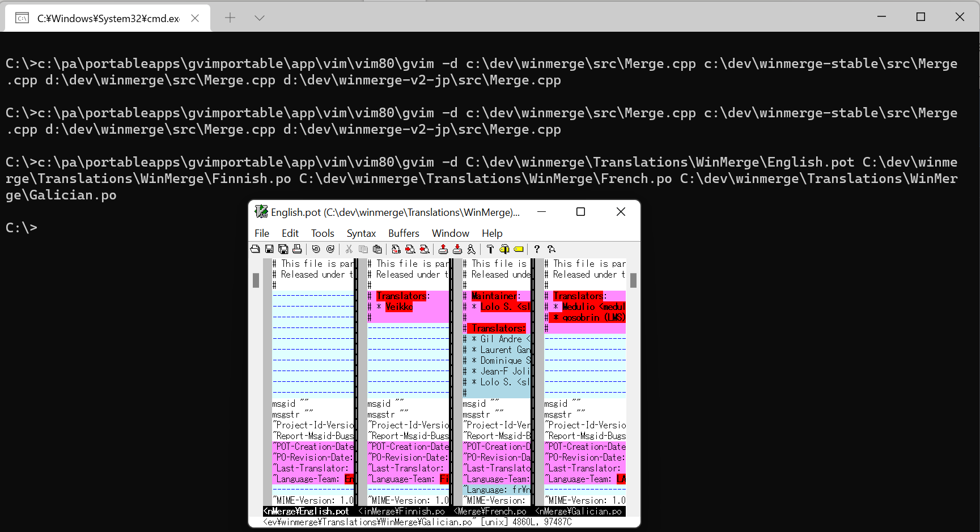Open Find and Replace tool icon
Viewport: 980px width, 532px height.
(x=396, y=249)
